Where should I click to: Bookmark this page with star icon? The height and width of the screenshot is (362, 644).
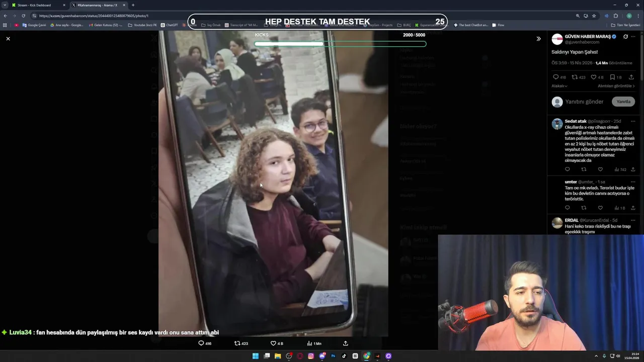[594, 16]
